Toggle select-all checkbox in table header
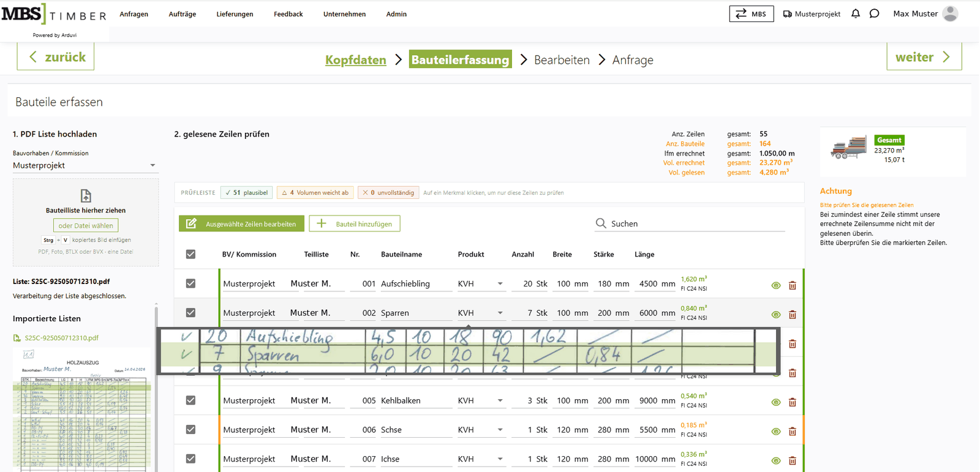 click(x=190, y=254)
